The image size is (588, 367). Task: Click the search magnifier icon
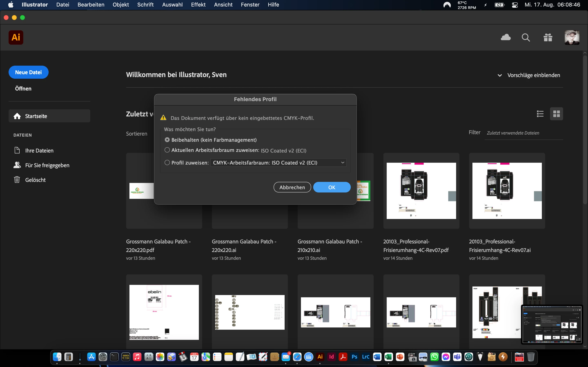pyautogui.click(x=526, y=37)
